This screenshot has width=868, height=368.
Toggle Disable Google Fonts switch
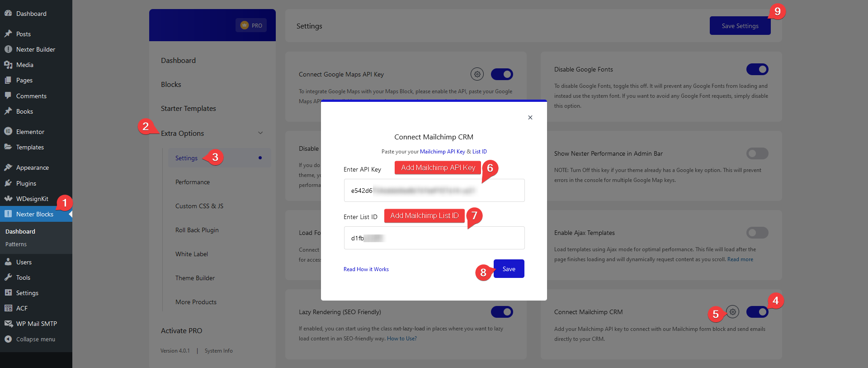click(757, 69)
